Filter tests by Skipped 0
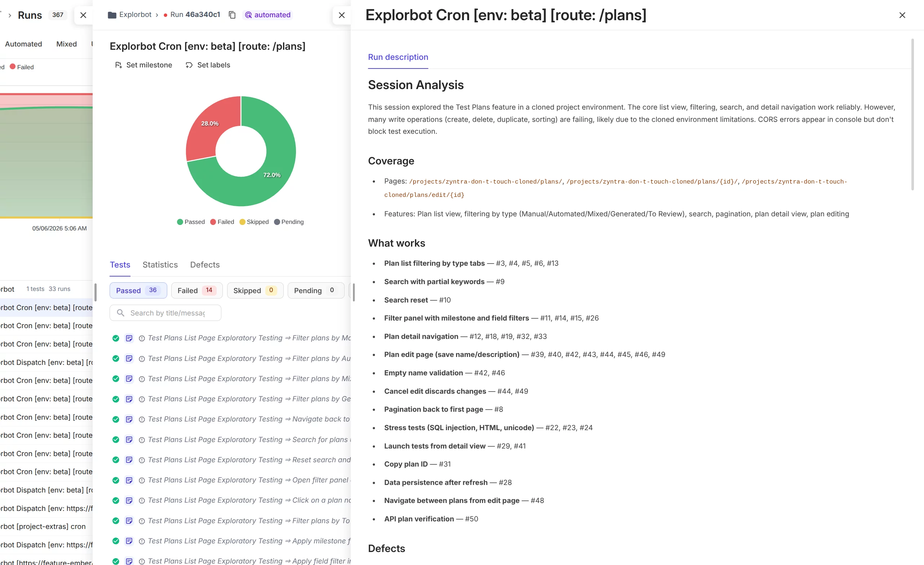The width and height of the screenshot is (924, 565). point(255,290)
